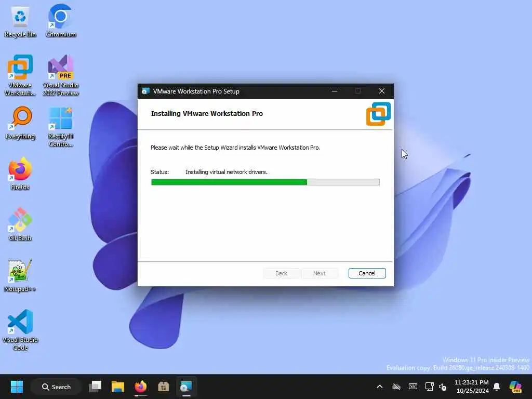532x399 pixels.
Task: Click the disabled Next button
Action: [320, 273]
